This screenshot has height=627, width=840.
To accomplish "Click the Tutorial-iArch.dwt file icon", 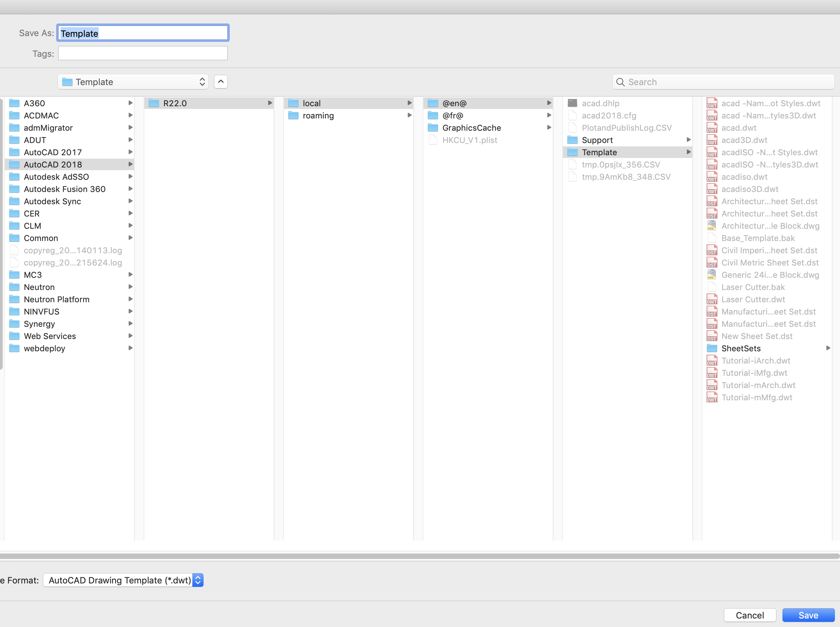I will coord(712,360).
